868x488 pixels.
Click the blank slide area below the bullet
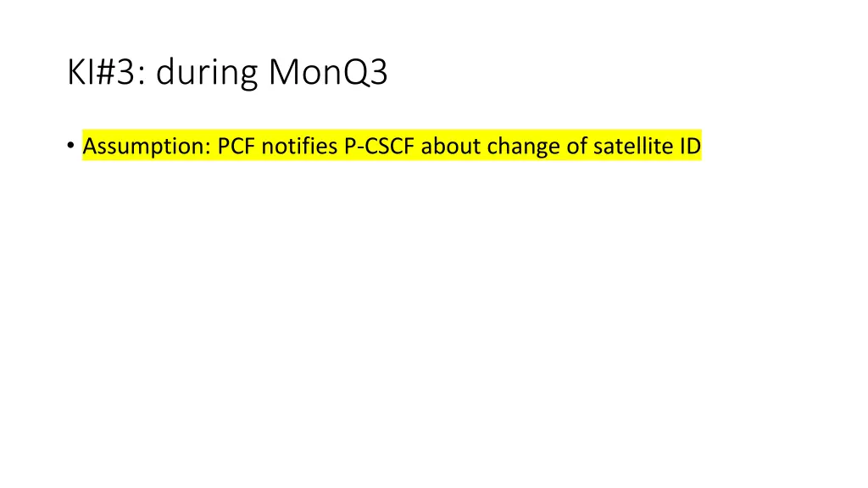pyautogui.click(x=434, y=321)
